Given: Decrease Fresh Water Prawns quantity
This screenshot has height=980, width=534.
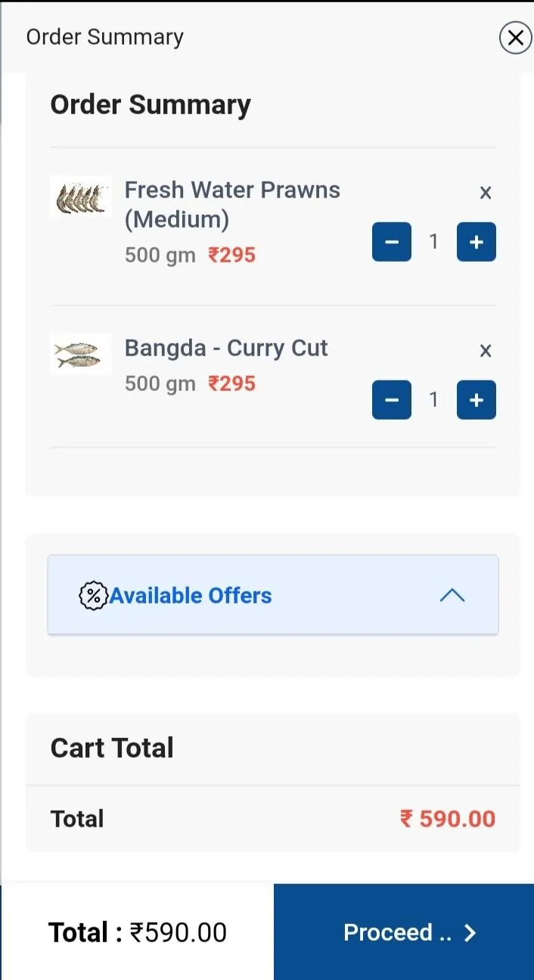Looking at the screenshot, I should tap(392, 242).
